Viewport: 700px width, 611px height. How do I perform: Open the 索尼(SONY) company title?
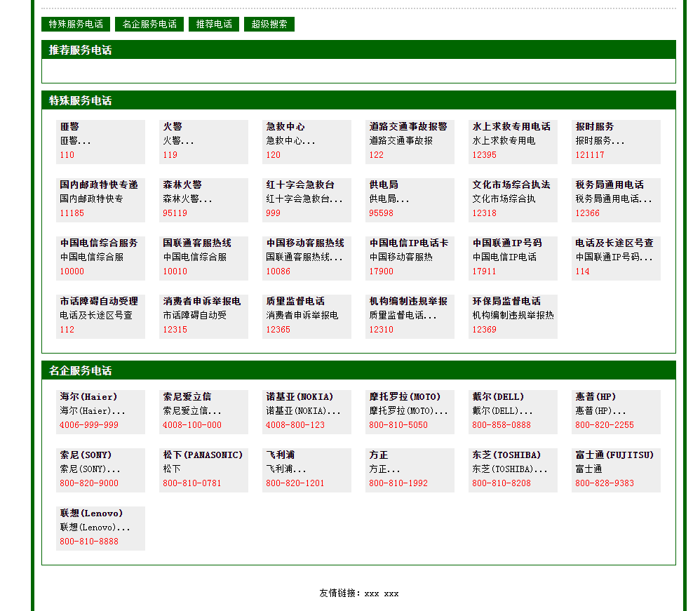point(86,455)
